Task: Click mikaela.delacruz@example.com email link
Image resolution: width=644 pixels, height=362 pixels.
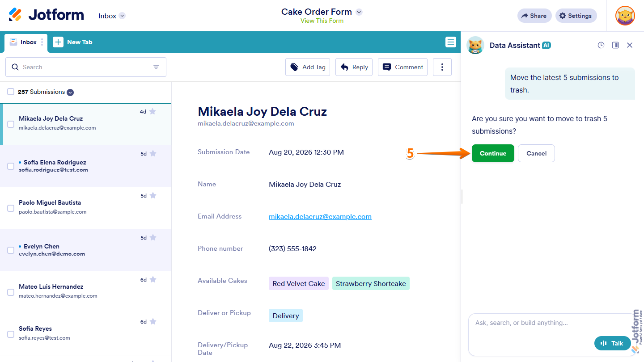Action: click(320, 217)
